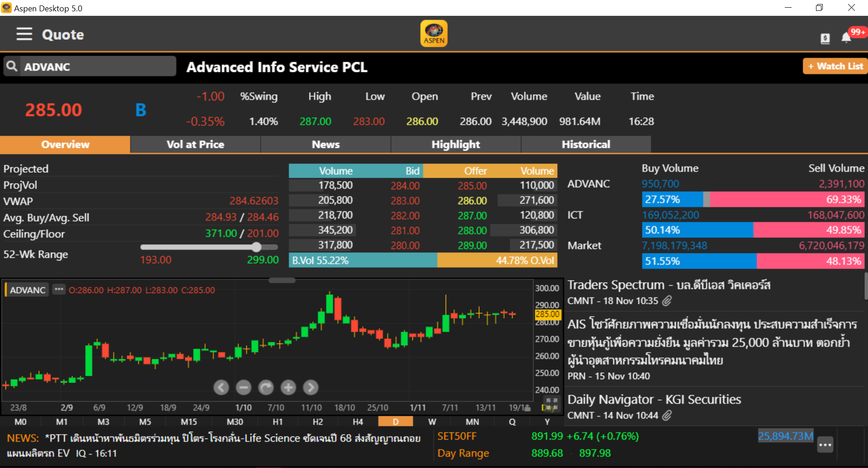The image size is (868, 468).
Task: Select the D daily timeframe
Action: (396, 421)
